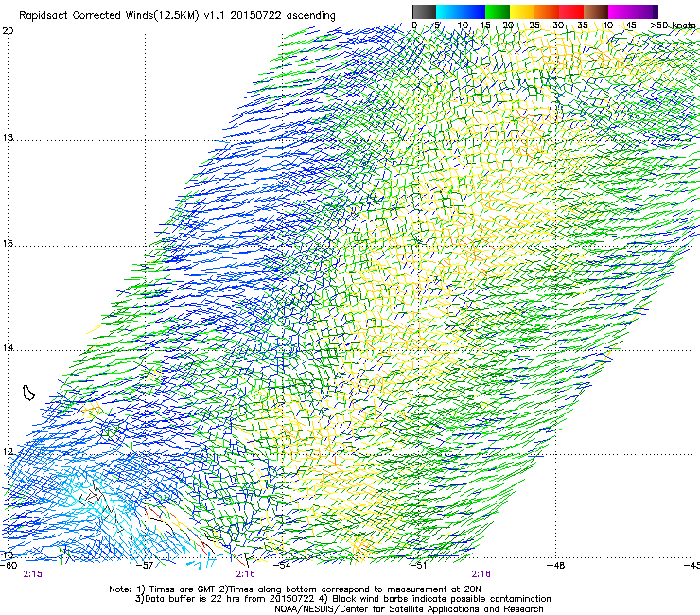Click the island outline near 13N
This screenshot has width=700, height=615.
(28, 393)
